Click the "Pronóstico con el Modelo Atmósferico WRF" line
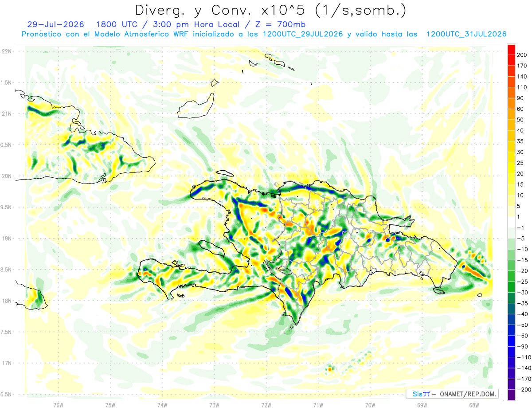The height and width of the screenshot is (411, 532). [106, 34]
